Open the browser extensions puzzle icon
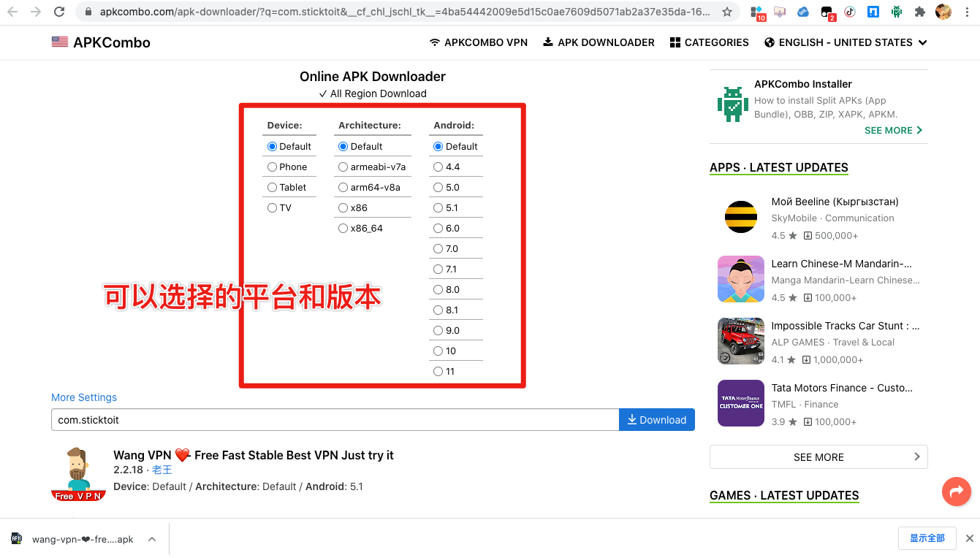The image size is (980, 558). pos(919,12)
